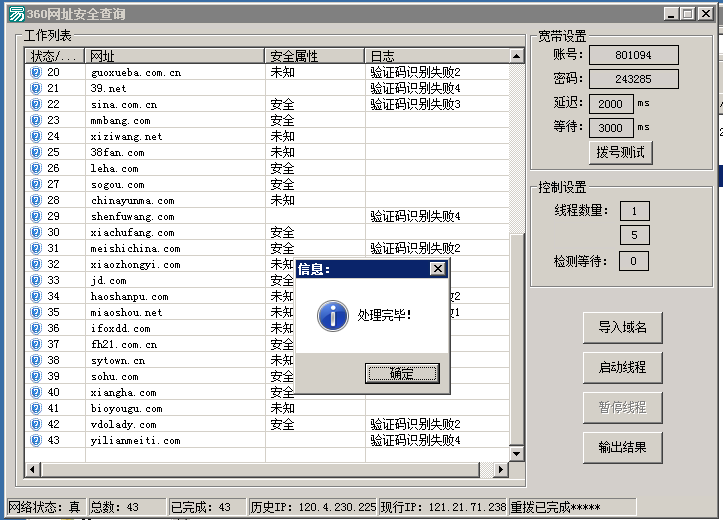Image resolution: width=723 pixels, height=520 pixels.
Task: Select the guoxueba.com.cn URL cell
Action: pyautogui.click(x=175, y=72)
